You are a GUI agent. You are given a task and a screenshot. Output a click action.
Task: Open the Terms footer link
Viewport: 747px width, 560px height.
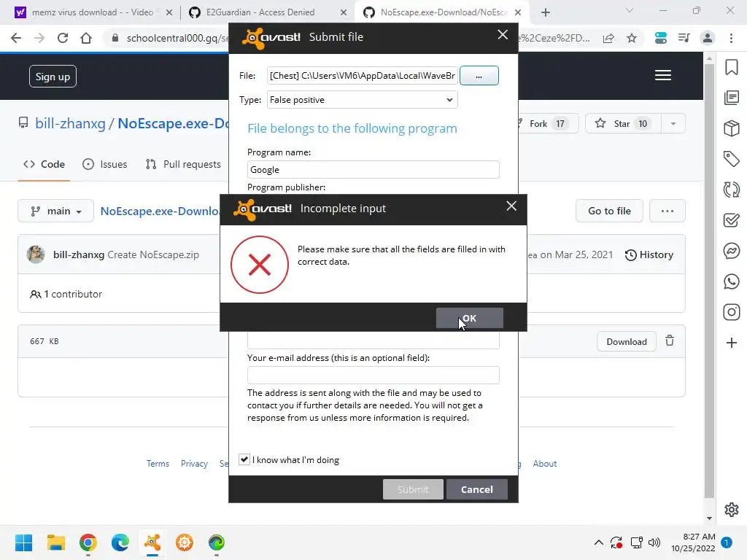pos(158,464)
